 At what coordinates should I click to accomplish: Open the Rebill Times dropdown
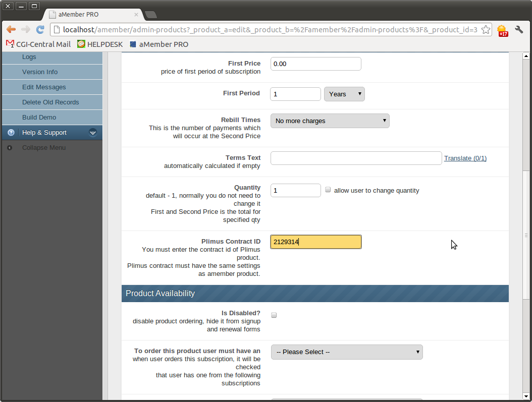click(330, 121)
